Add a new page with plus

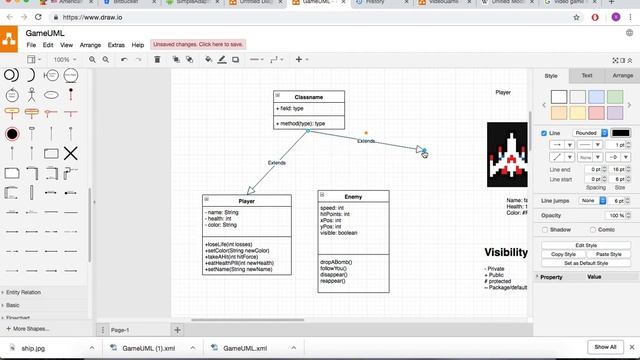(x=177, y=330)
